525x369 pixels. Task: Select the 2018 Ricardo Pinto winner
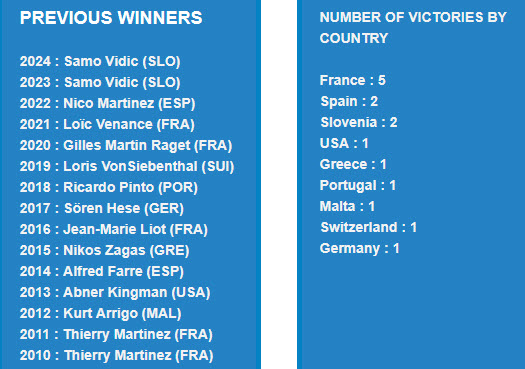pyautogui.click(x=108, y=188)
